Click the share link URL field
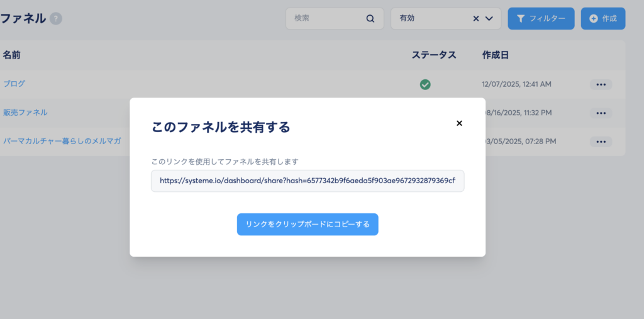This screenshot has height=319, width=644. [308, 181]
